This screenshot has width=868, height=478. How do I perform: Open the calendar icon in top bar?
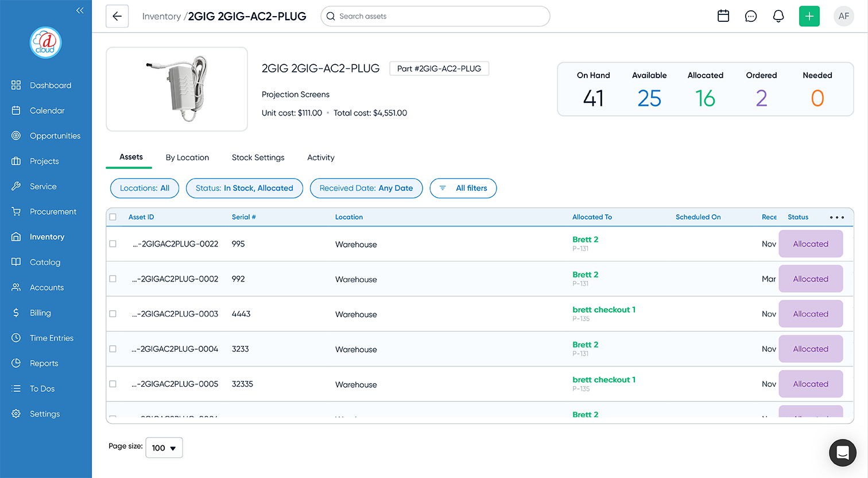coord(723,16)
